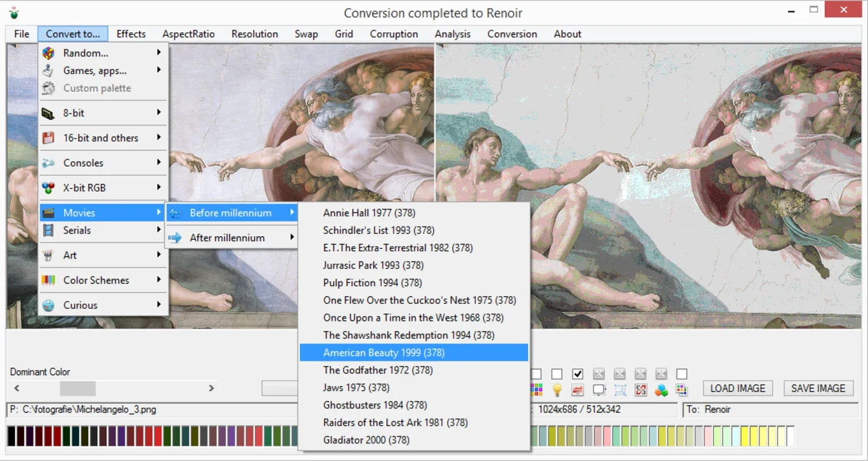Click the Dominant Color slider thumb

[78, 388]
